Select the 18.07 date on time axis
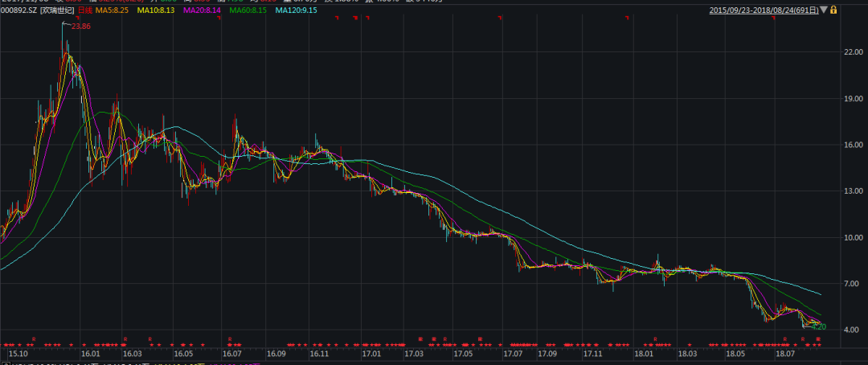The width and height of the screenshot is (868, 365). 784,353
